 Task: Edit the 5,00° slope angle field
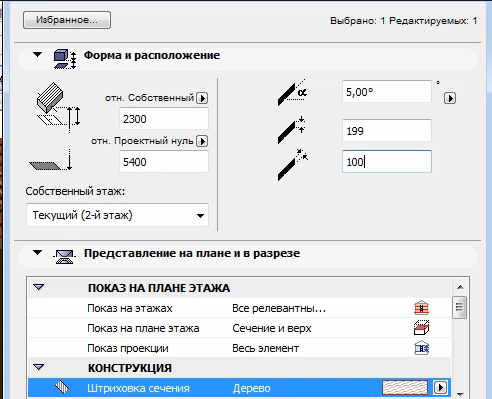point(387,92)
